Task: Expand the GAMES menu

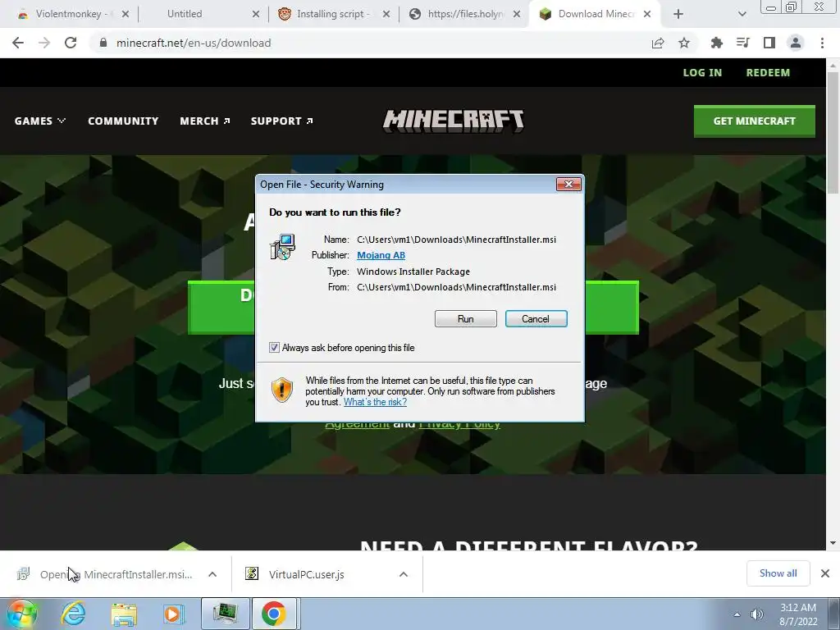Action: pyautogui.click(x=40, y=121)
